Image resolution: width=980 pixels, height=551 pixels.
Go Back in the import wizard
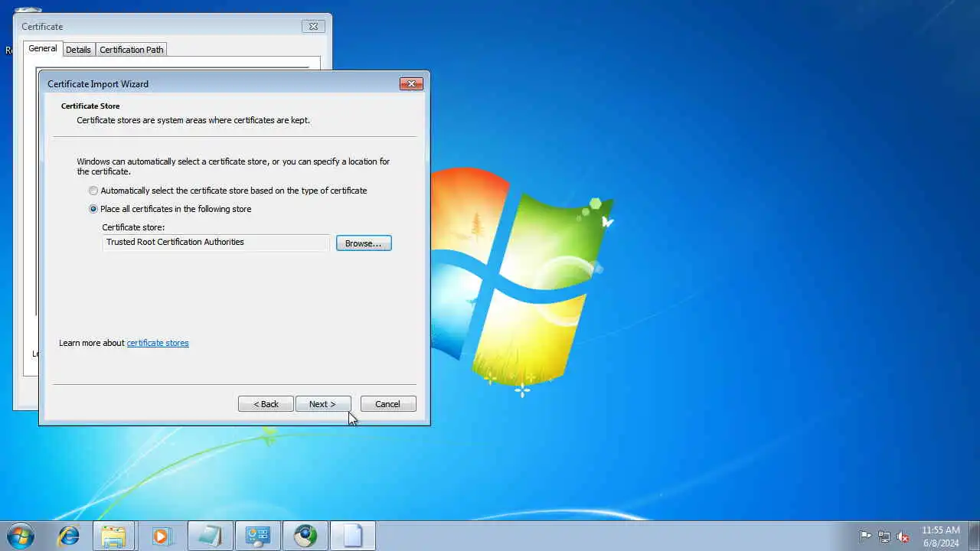click(x=266, y=404)
